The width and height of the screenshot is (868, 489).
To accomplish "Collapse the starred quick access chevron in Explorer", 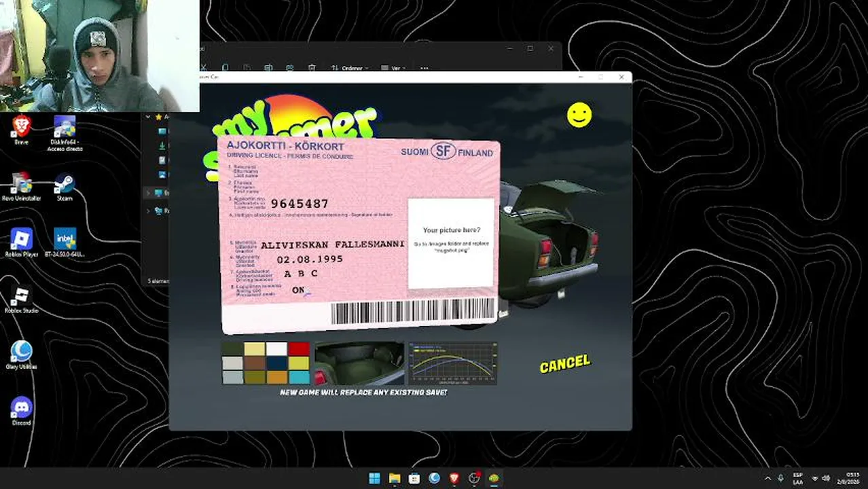I will pyautogui.click(x=149, y=117).
